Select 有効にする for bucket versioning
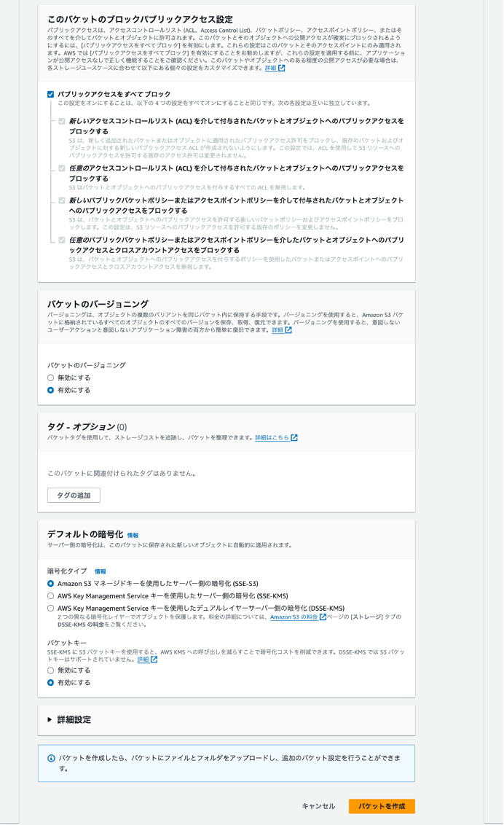This screenshot has width=504, height=825. click(x=50, y=391)
